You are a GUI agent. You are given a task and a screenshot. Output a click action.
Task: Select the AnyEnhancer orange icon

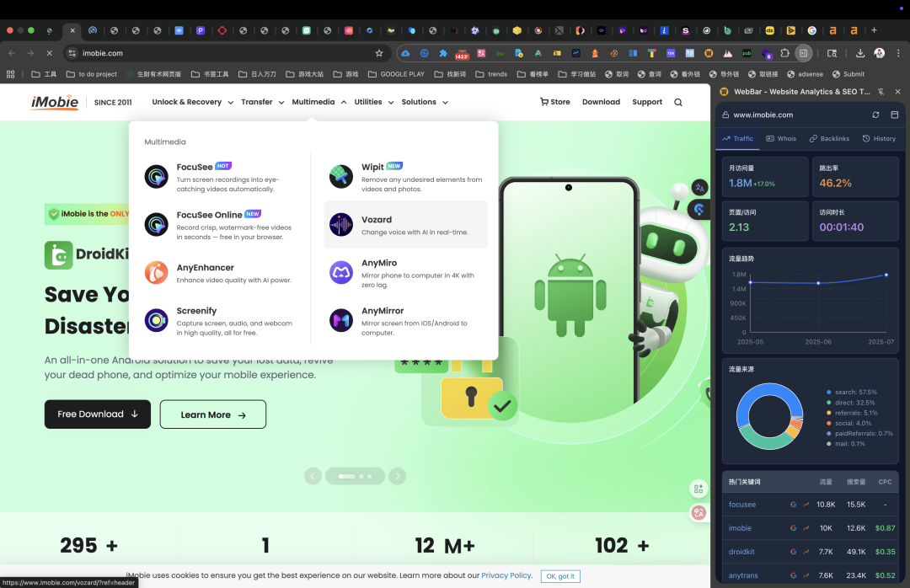156,272
